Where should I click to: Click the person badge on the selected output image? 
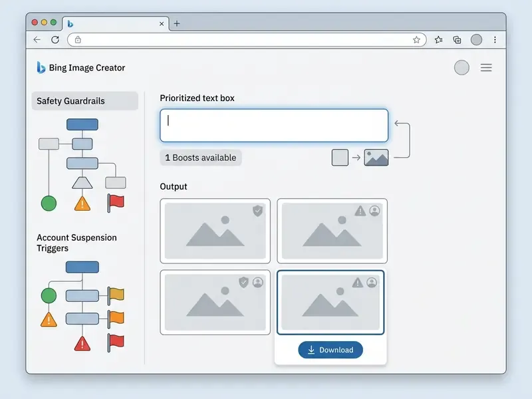pos(372,282)
